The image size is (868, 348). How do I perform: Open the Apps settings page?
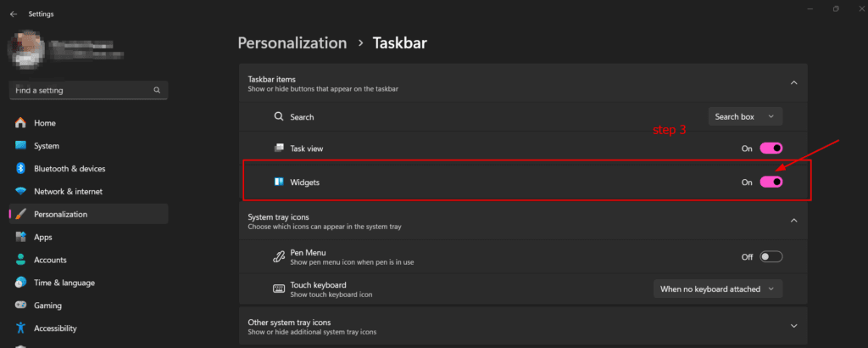88,237
